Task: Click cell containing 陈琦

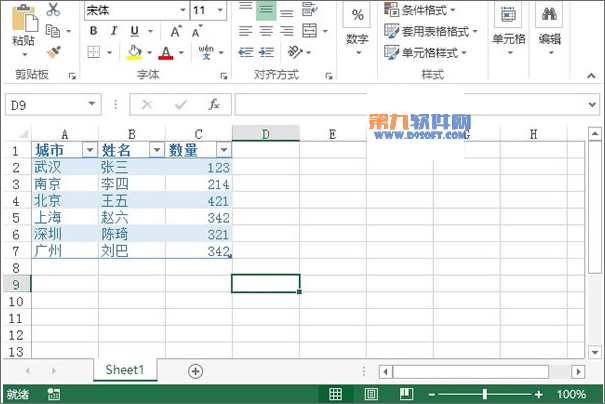Action: point(132,234)
